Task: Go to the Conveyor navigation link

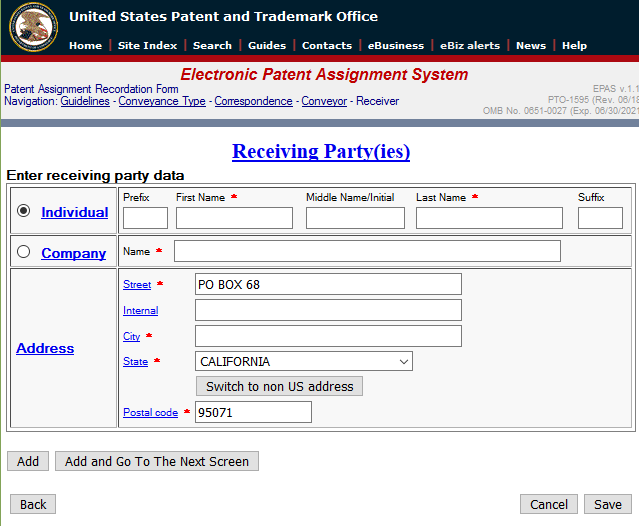Action: click(324, 101)
